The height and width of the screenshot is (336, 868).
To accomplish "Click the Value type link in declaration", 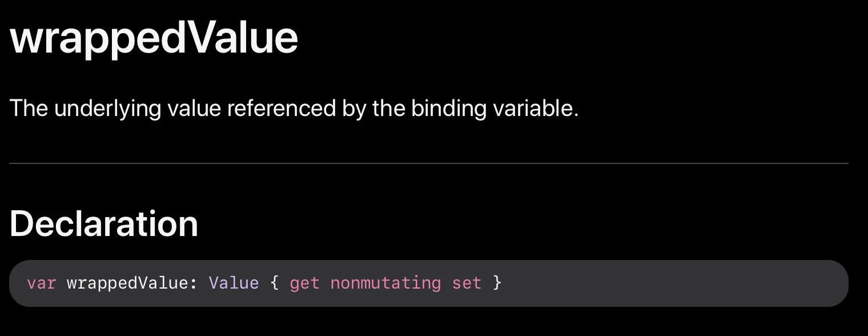I will (234, 283).
